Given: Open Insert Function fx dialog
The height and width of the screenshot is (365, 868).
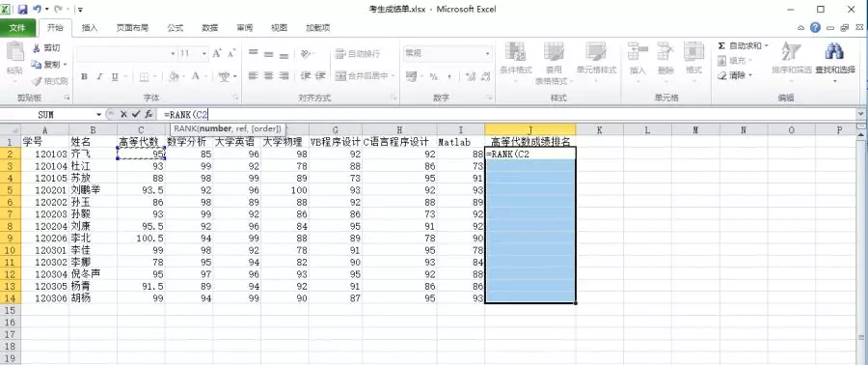Looking at the screenshot, I should tap(149, 114).
